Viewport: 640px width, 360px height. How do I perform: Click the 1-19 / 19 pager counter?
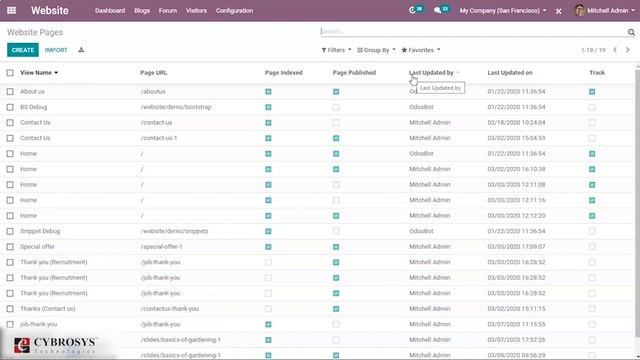click(x=593, y=50)
